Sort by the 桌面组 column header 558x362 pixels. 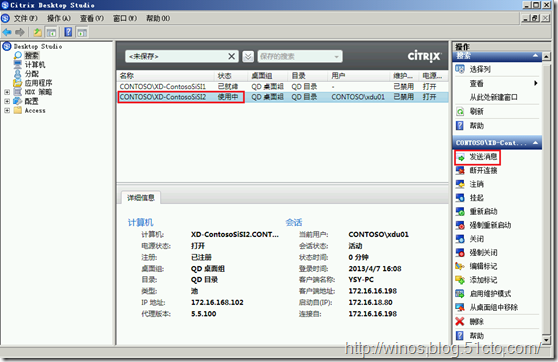point(268,76)
